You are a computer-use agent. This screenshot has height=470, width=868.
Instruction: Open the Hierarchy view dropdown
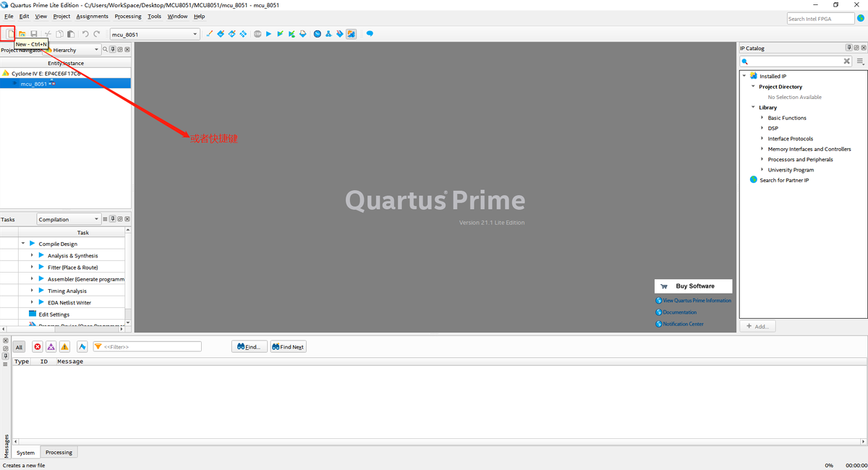[71, 50]
